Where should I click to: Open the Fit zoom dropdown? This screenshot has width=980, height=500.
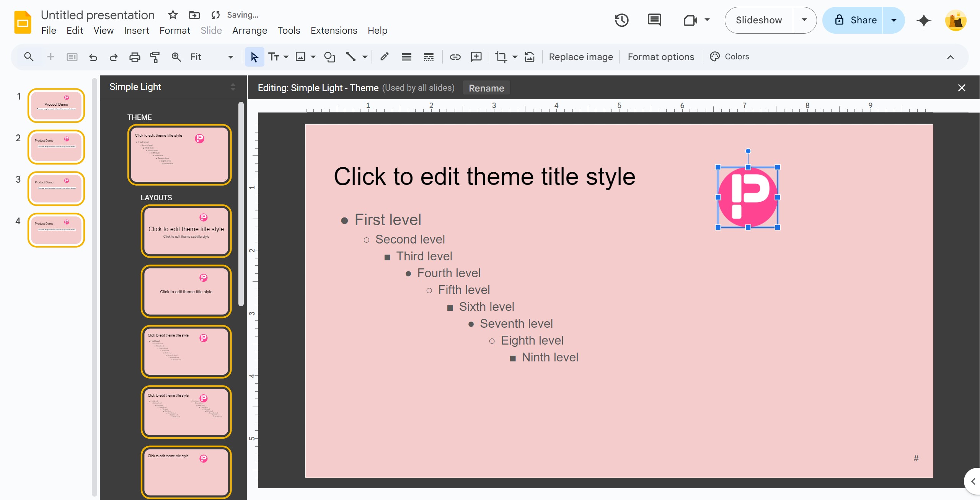coord(212,57)
